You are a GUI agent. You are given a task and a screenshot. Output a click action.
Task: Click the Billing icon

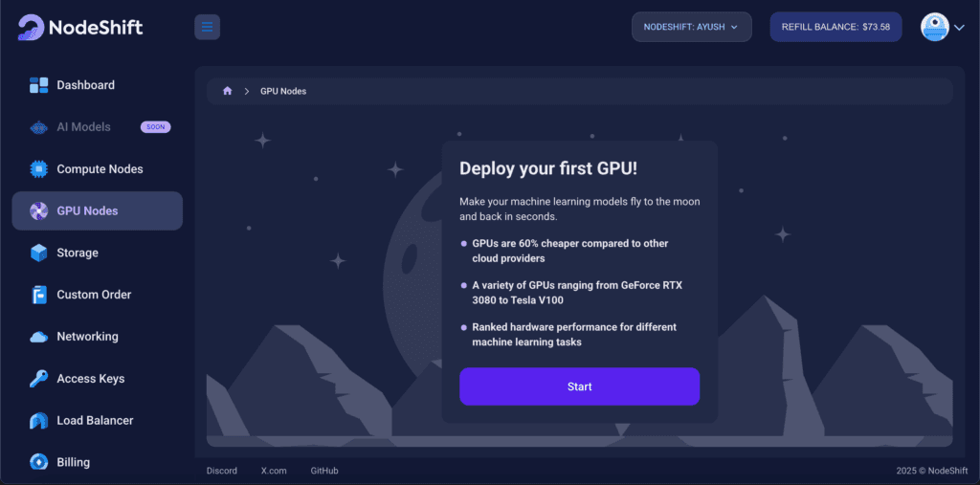[x=38, y=462]
